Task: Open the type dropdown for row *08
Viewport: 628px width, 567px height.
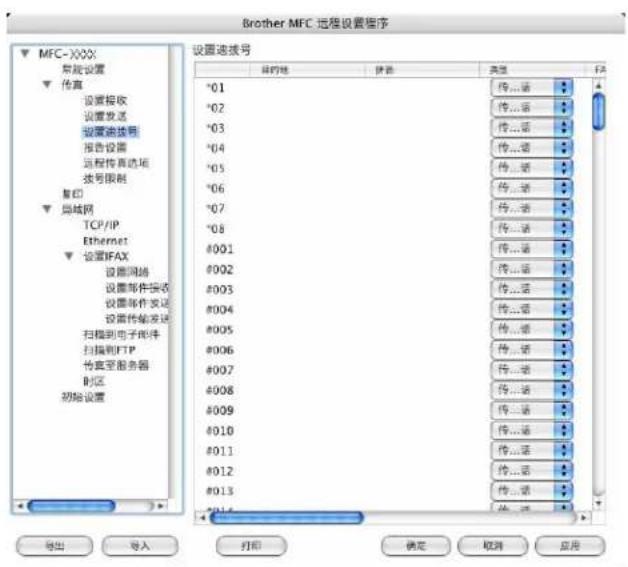Action: (531, 229)
